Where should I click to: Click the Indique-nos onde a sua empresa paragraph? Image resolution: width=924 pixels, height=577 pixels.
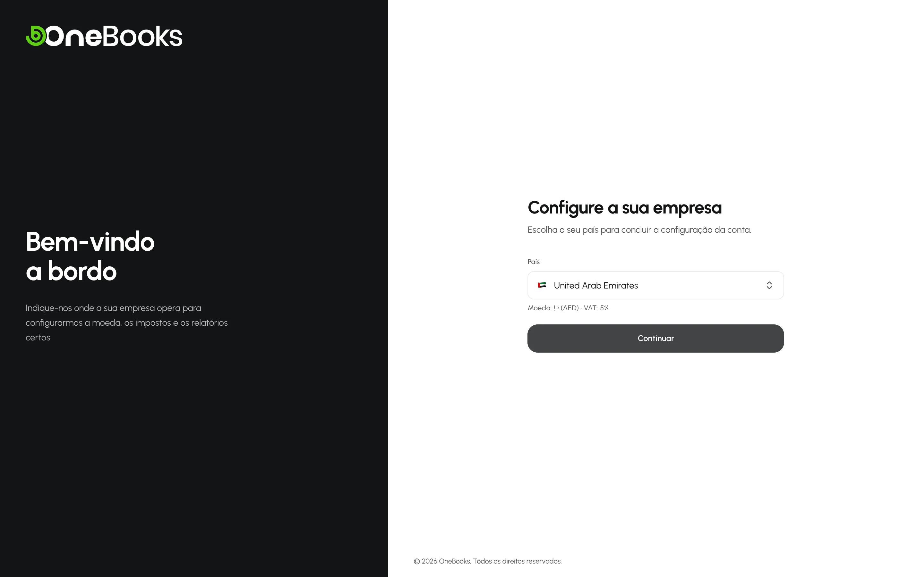click(x=127, y=322)
